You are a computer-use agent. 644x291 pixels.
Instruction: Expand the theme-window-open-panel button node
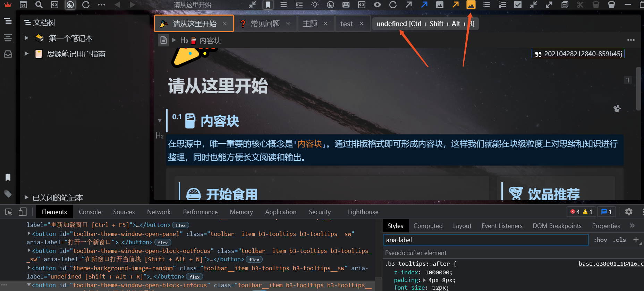point(29,233)
